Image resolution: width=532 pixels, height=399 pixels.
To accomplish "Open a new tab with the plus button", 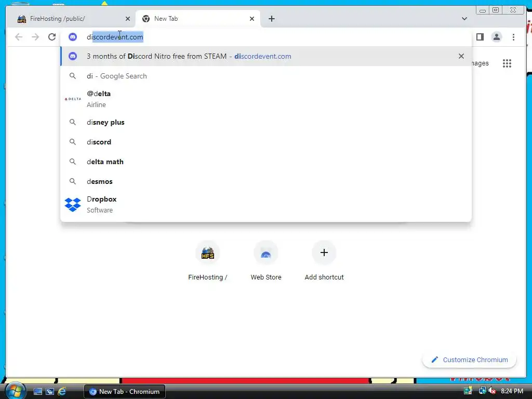I will click(271, 19).
